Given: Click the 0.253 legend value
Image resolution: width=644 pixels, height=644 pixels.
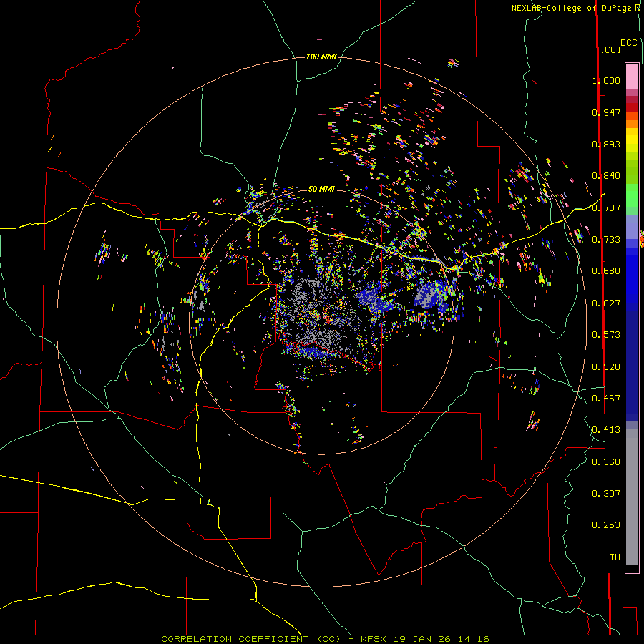Looking at the screenshot, I should (x=606, y=525).
